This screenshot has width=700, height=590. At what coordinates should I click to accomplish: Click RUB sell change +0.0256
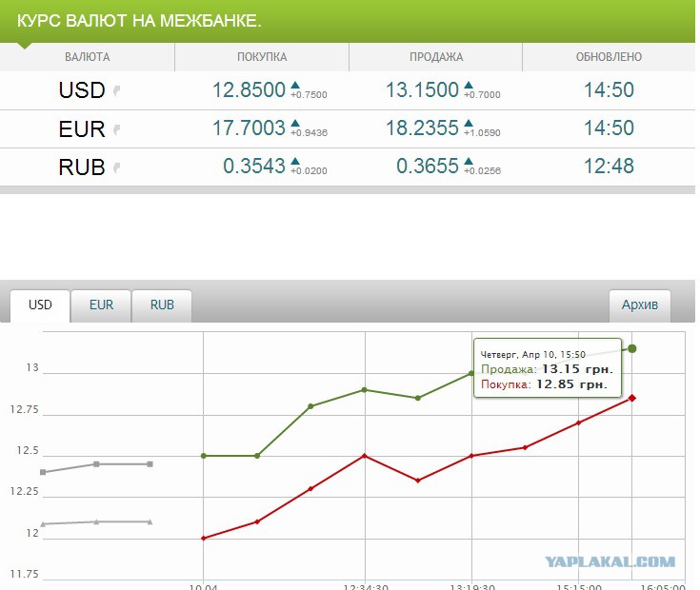(x=482, y=170)
